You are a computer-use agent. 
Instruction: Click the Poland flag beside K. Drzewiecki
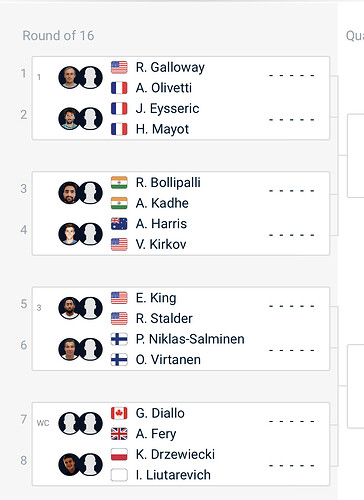tap(119, 455)
